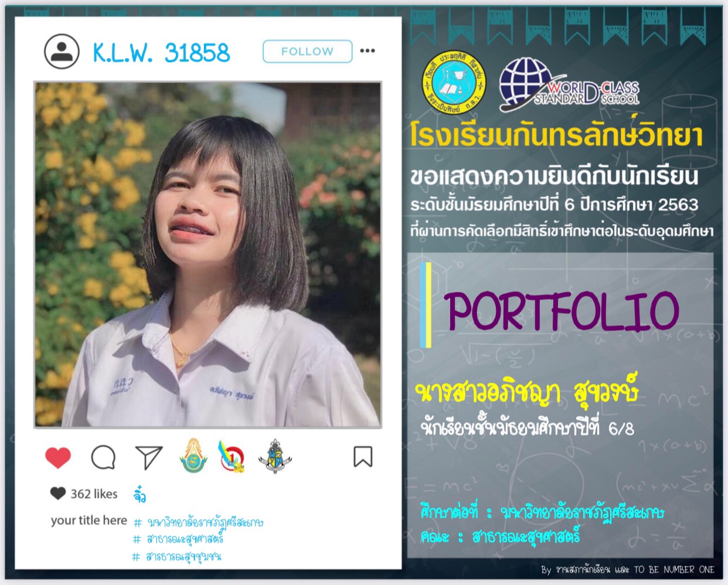This screenshot has height=585, width=728.
Task: Click the purple PORTFOLIO heading
Action: (x=561, y=311)
